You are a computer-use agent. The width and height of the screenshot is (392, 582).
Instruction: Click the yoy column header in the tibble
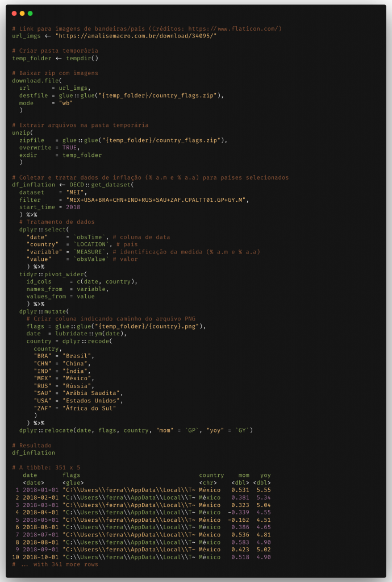[265, 475]
